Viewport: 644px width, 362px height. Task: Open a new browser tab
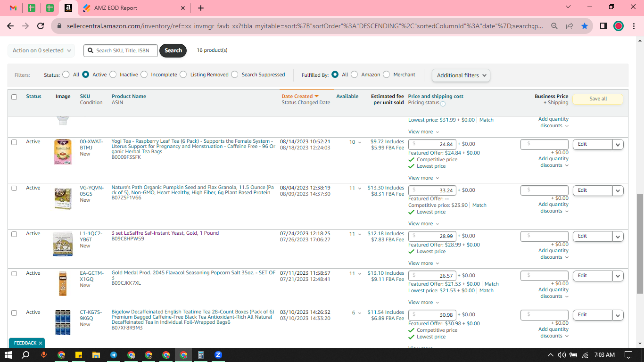click(x=201, y=8)
